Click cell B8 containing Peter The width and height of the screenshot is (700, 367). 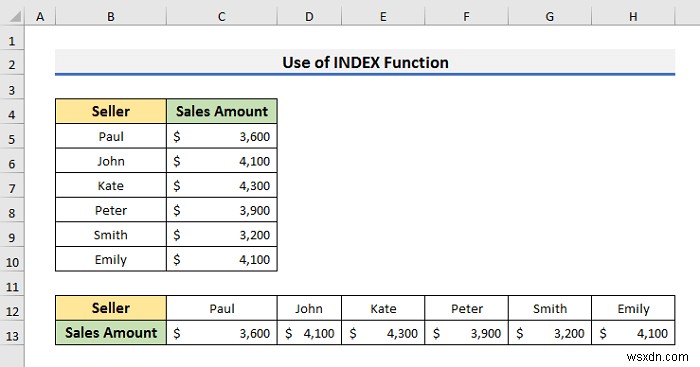[111, 210]
